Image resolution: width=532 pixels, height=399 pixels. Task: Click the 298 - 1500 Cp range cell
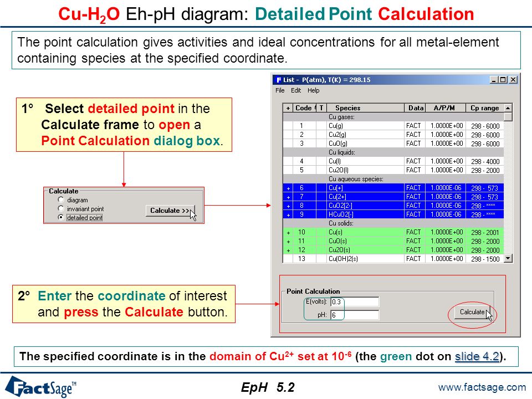[485, 259]
